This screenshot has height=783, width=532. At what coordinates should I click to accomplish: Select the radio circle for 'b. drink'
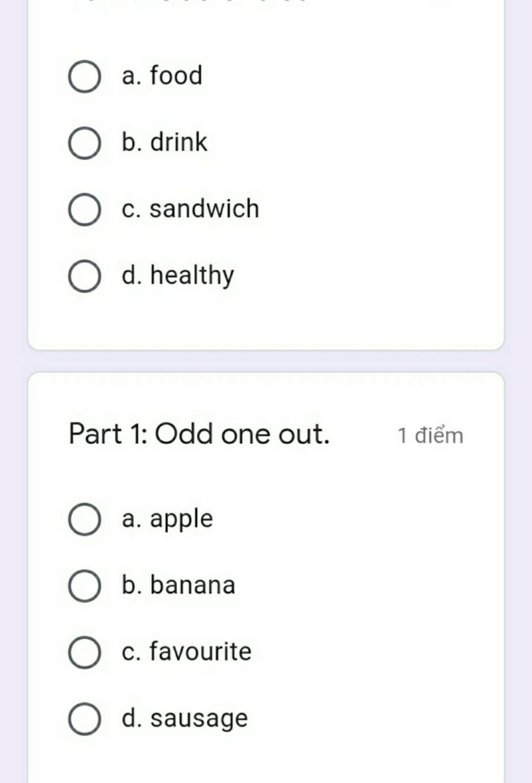(84, 143)
